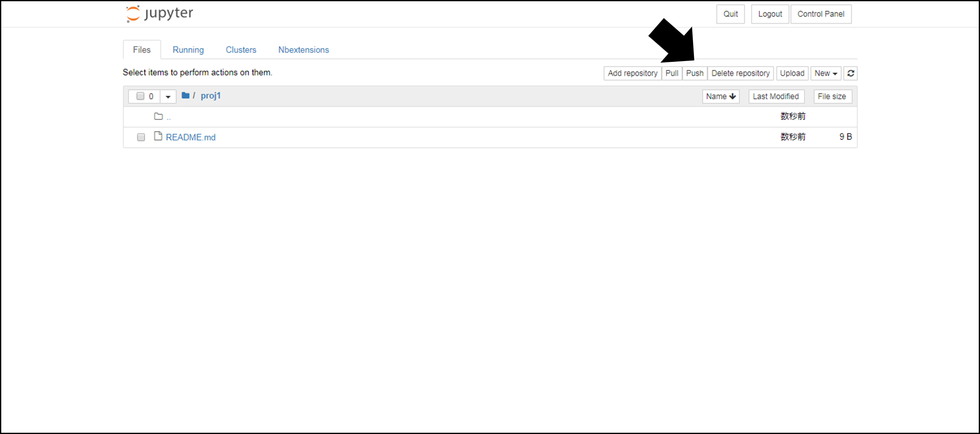Select the README.md checkbox
Viewport: 980px width, 434px height.
(141, 137)
